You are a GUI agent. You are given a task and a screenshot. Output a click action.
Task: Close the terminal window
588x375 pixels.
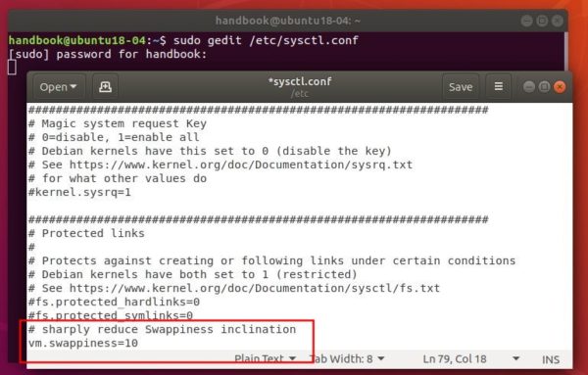[558, 21]
